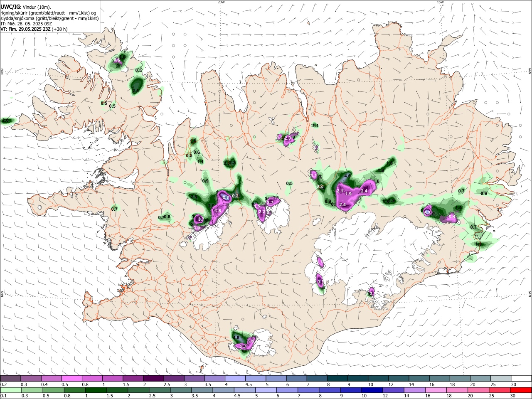Select the 14 light violet rain swatch
Screen dimensions: 532x399
415,390
